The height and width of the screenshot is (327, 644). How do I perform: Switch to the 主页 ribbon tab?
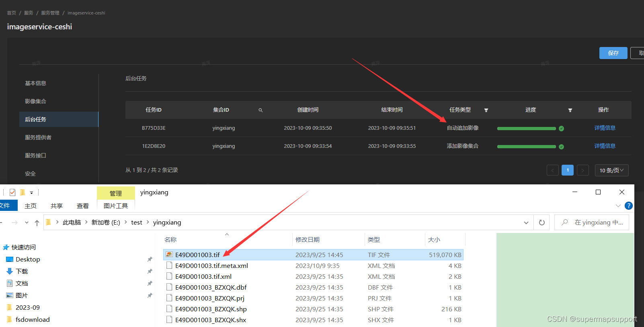(x=31, y=206)
